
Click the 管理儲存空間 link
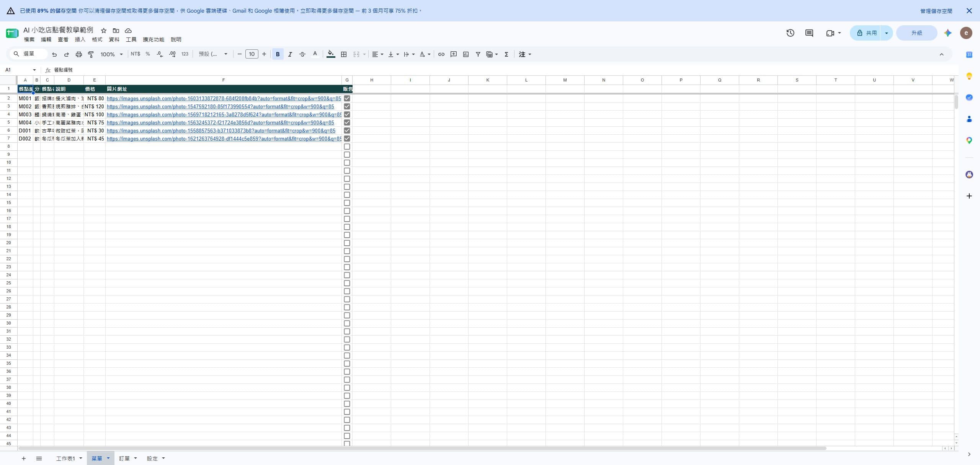click(x=936, y=11)
